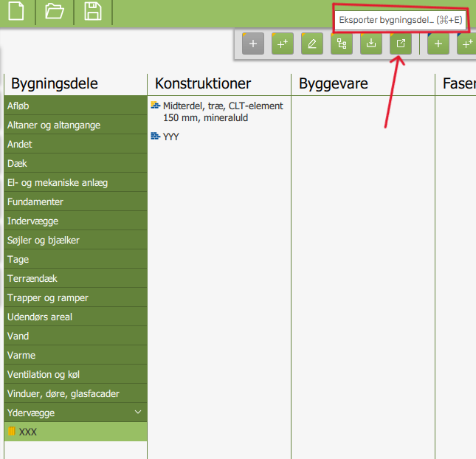476x459 pixels.
Task: Select El- og mekaniske anlæg
Action: (75, 182)
